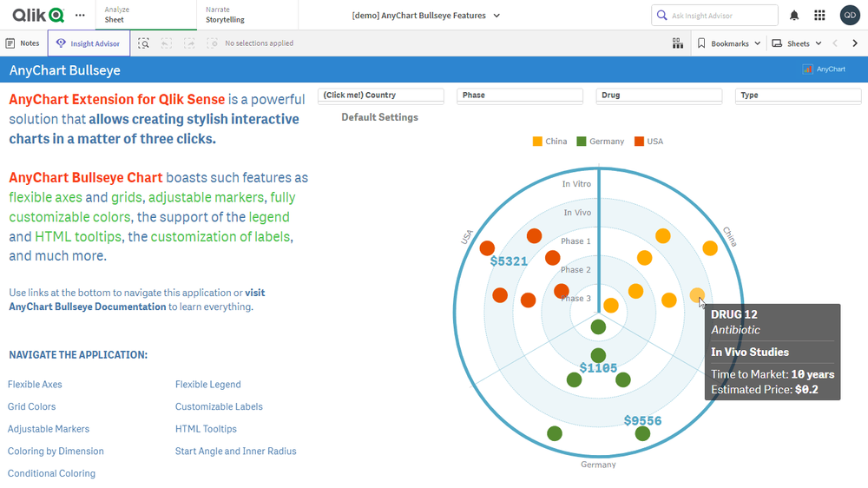
Task: Open the Flexible Axes link
Action: pos(35,385)
